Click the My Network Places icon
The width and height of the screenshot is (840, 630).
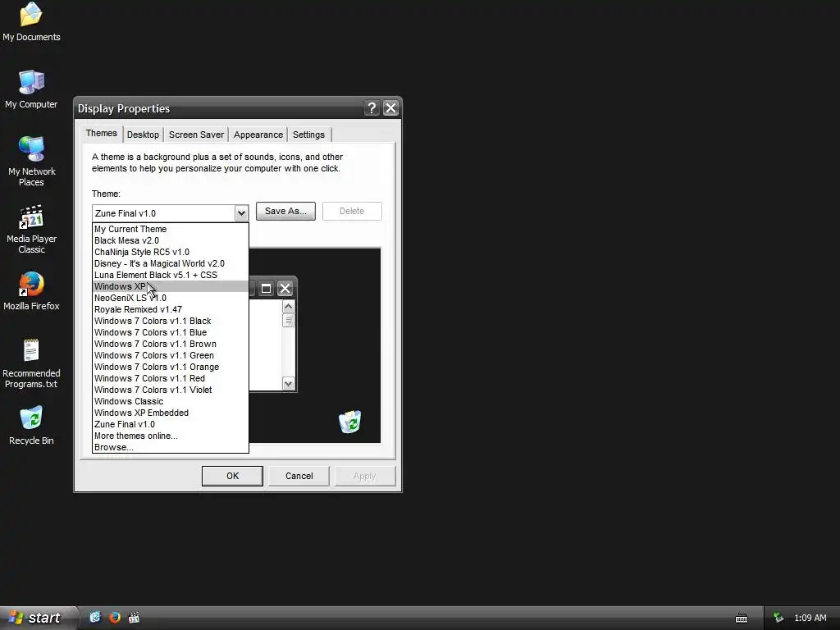click(31, 161)
